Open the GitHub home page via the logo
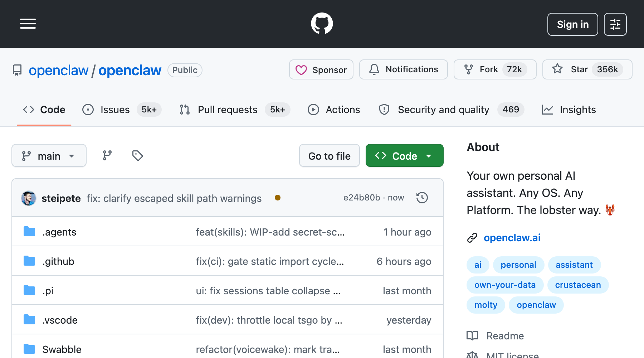This screenshot has width=644, height=358. [322, 23]
